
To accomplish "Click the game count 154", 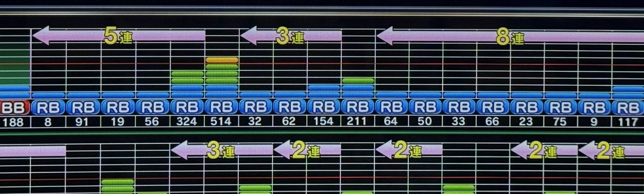I will [x=324, y=122].
